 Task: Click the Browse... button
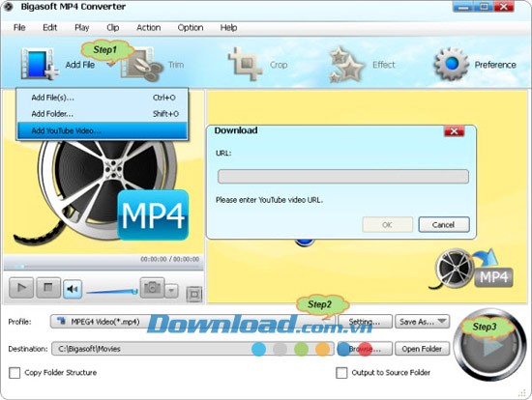click(x=365, y=349)
